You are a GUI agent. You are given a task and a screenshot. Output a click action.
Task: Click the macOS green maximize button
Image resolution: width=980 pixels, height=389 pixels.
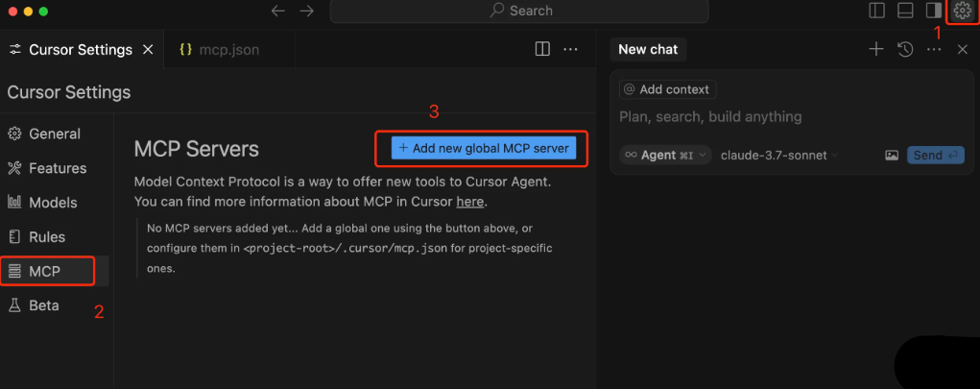43,12
